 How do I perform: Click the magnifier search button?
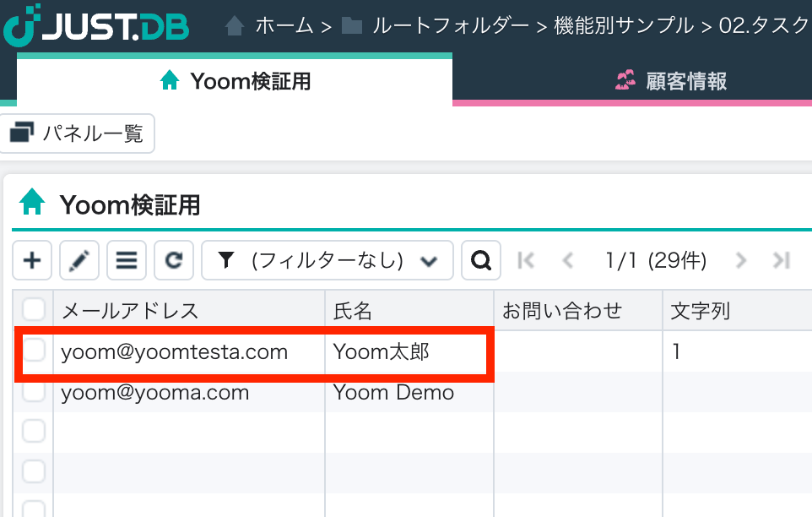481,260
